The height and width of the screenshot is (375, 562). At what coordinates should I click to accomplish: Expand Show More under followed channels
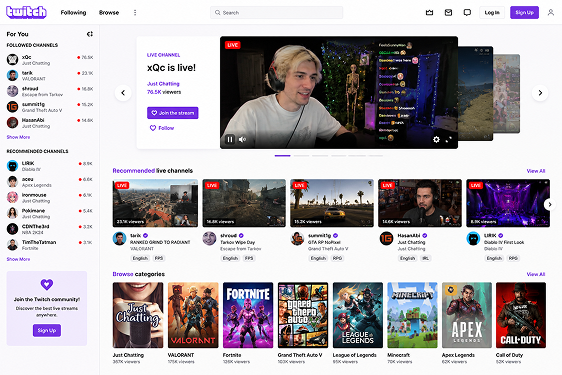[x=18, y=137]
